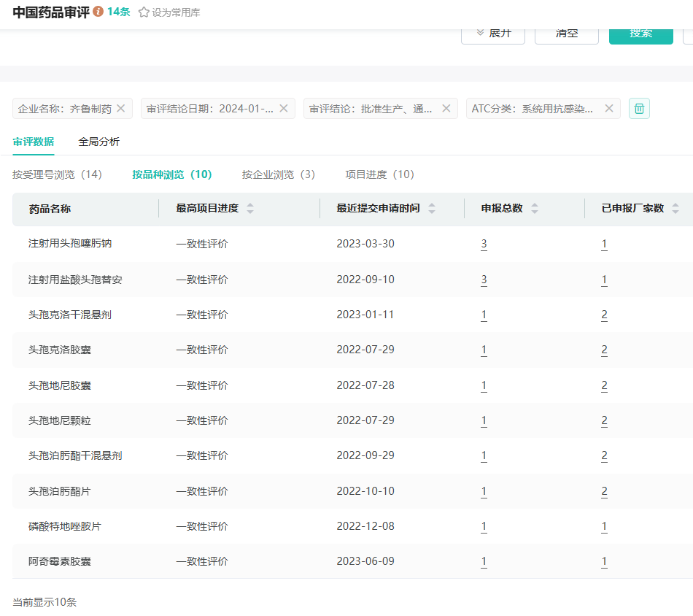Screen dimensions: 693x616
Task: Open 已申报厂家数 link for 阿奇霉素胶囊
Action: click(x=604, y=562)
